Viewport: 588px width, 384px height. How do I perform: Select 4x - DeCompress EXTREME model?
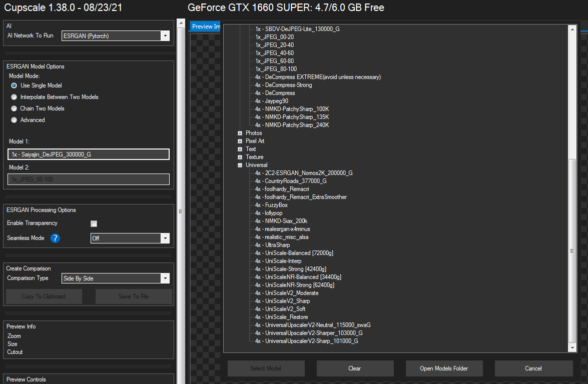pos(318,77)
